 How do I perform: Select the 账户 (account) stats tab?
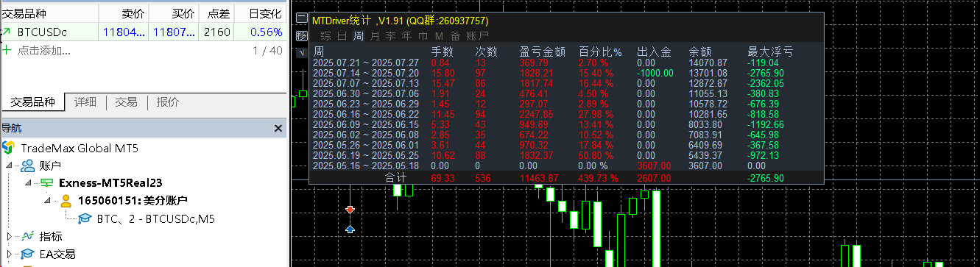[x=477, y=35]
